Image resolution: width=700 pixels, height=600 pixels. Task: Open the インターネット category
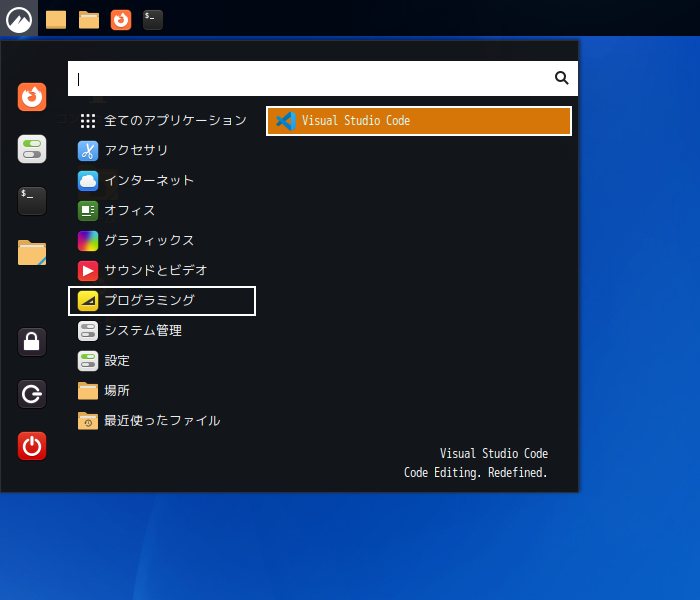162,181
